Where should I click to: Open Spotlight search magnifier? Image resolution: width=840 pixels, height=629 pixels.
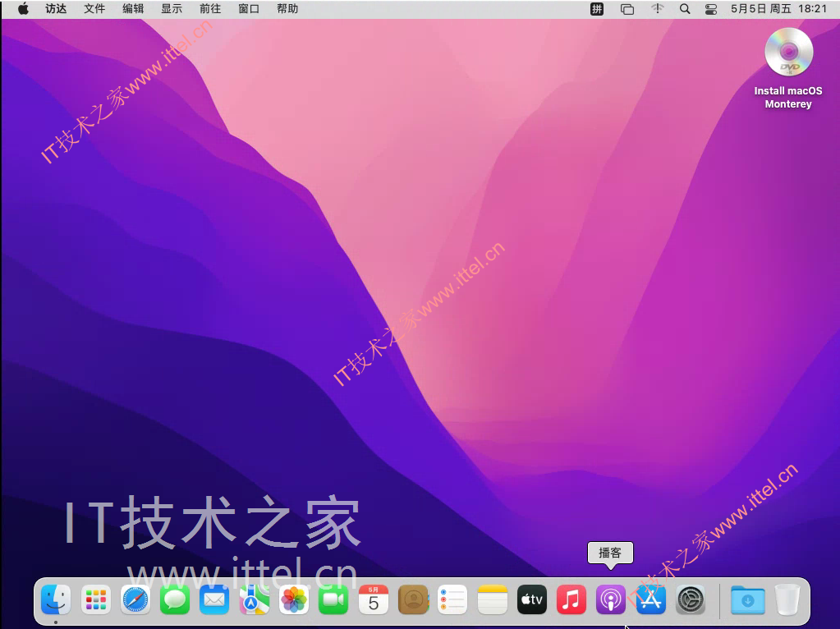(685, 9)
